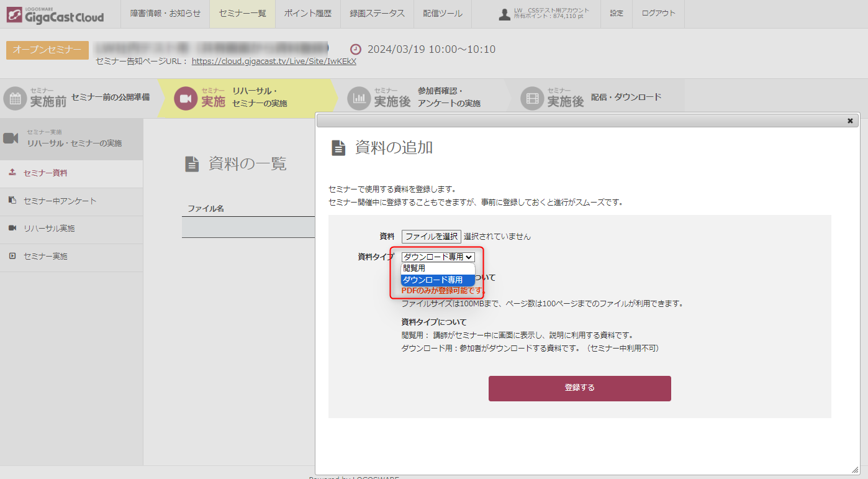868x479 pixels.
Task: Click the オープンセミナー badge
Action: (x=47, y=50)
